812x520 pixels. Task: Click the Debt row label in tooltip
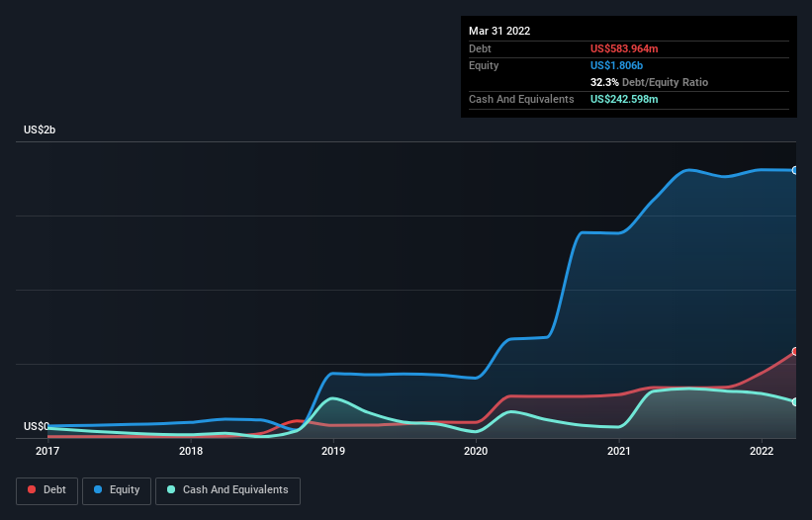click(x=480, y=48)
